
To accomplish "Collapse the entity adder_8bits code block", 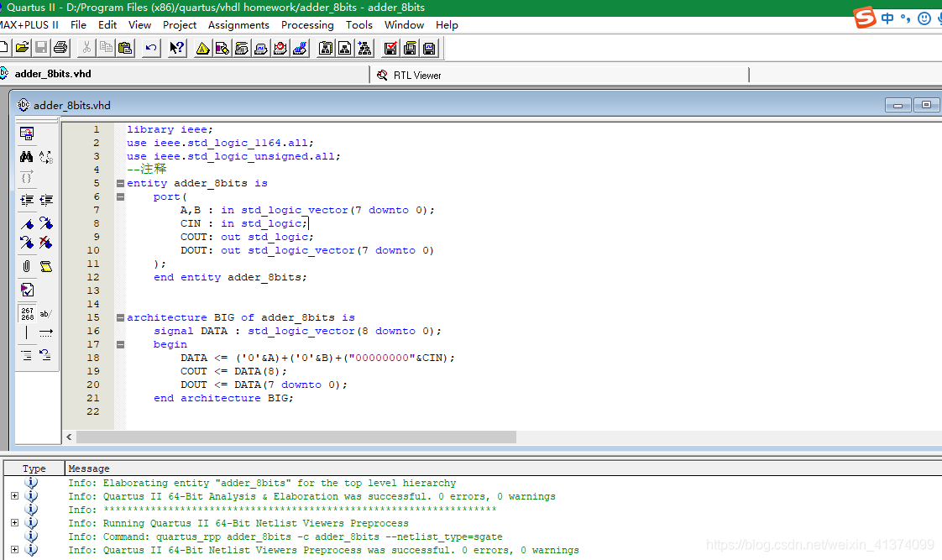I will (x=120, y=183).
